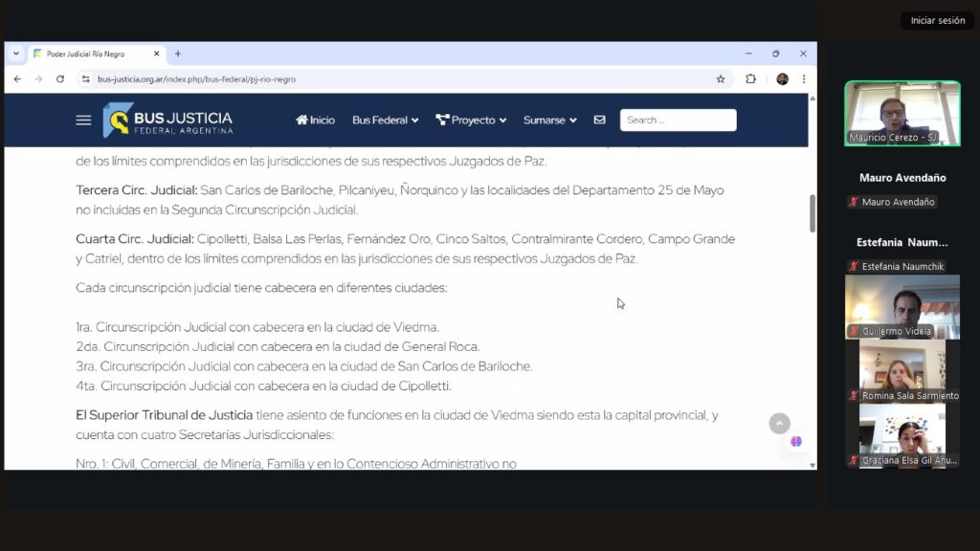Bookmark this page with the star icon
This screenshot has width=980, height=551.
721,79
